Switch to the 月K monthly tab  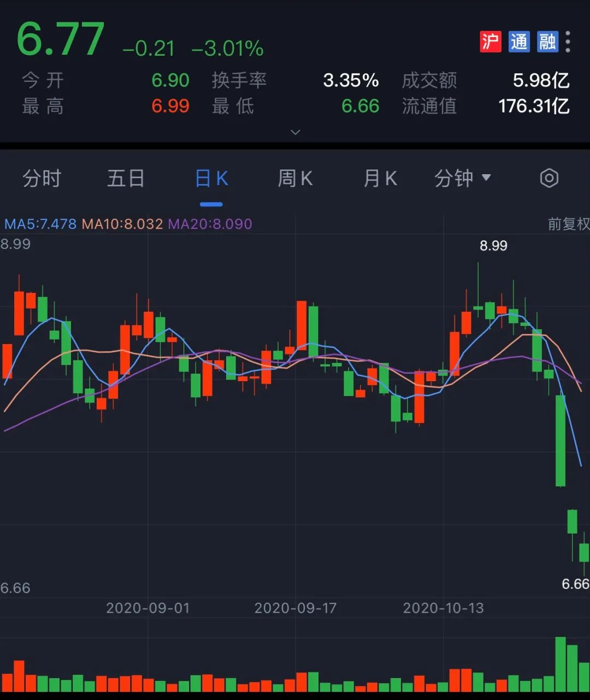pos(380,179)
